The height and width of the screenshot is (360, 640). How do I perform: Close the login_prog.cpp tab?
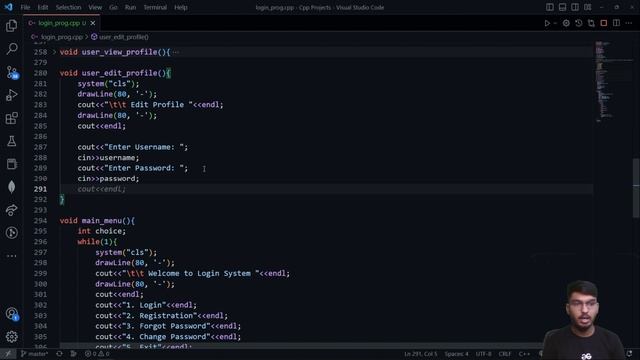point(93,23)
